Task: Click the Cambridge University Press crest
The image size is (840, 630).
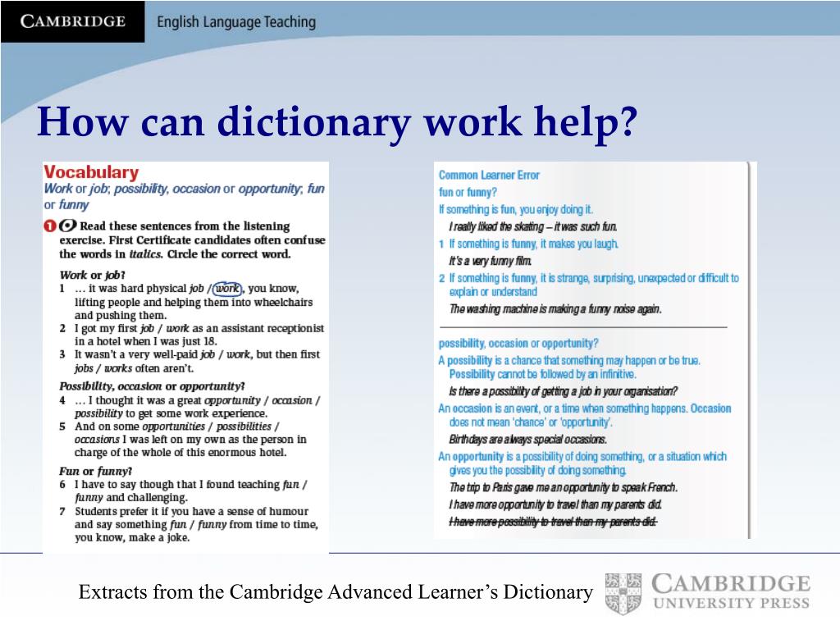Action: tap(623, 594)
